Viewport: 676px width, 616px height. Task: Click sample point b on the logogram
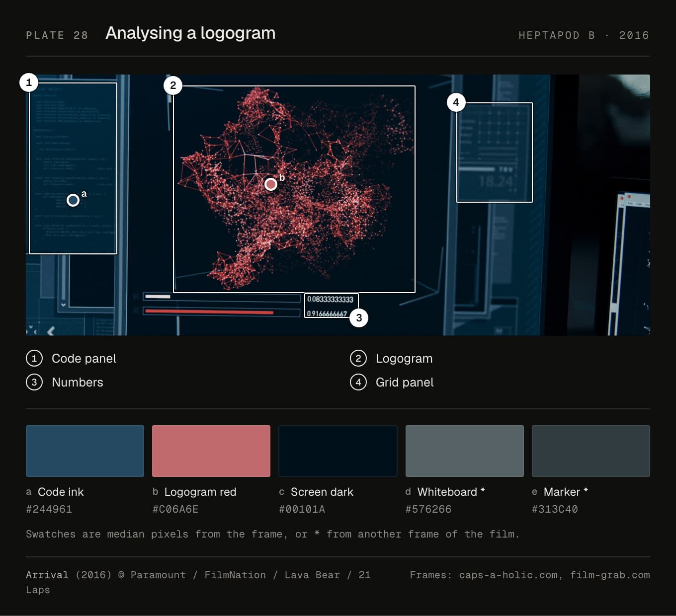(271, 184)
